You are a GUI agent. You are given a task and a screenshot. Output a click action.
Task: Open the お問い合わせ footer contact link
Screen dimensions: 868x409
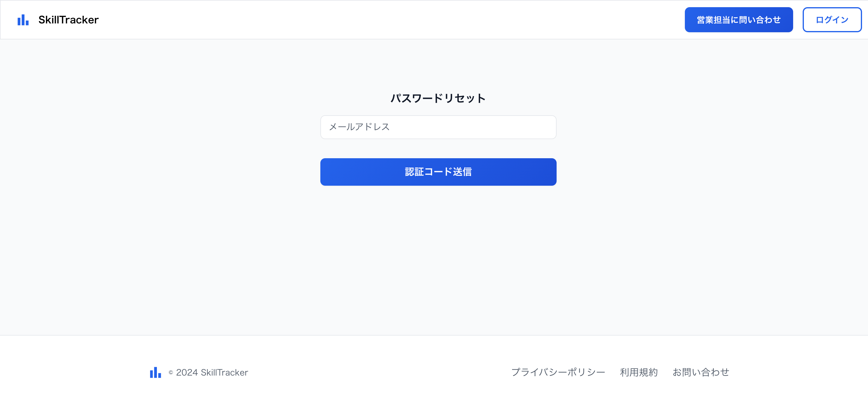pos(701,372)
